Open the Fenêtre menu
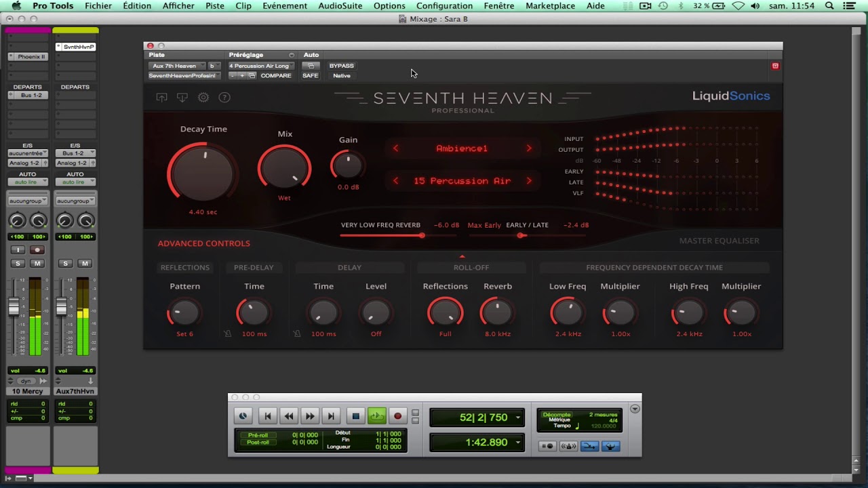The width and height of the screenshot is (868, 488). pos(498,6)
